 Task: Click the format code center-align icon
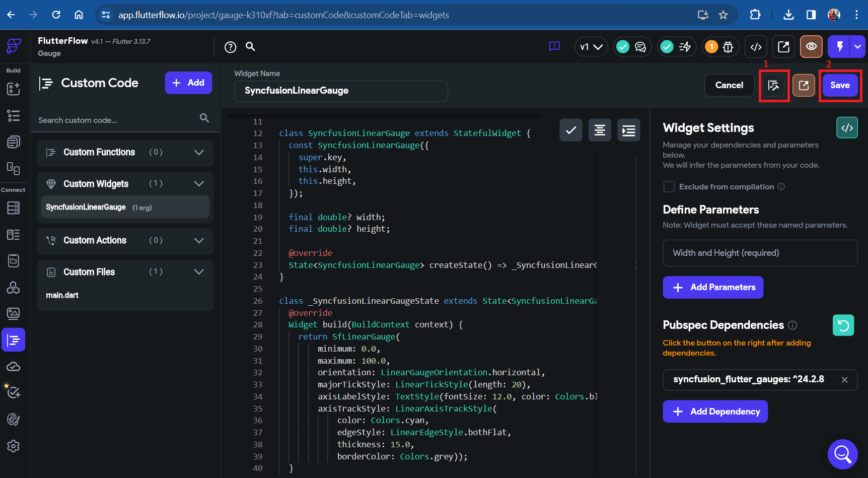coord(600,130)
